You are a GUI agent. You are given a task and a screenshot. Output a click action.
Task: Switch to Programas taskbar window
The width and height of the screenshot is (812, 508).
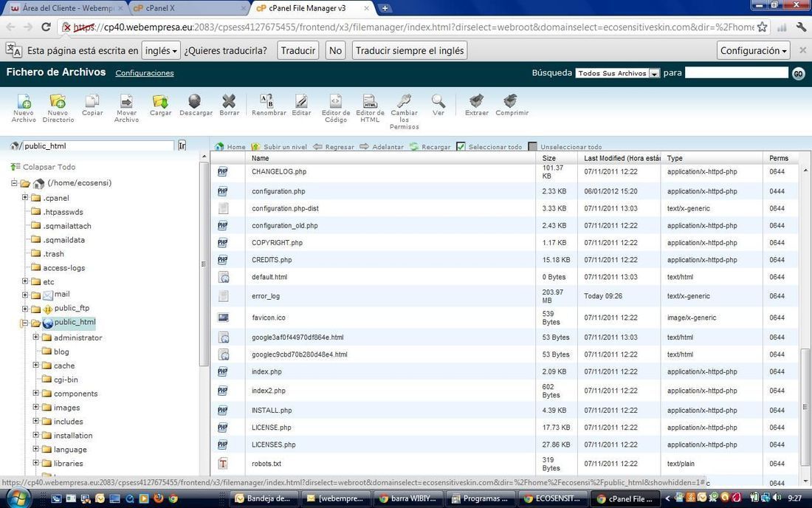pyautogui.click(x=481, y=498)
